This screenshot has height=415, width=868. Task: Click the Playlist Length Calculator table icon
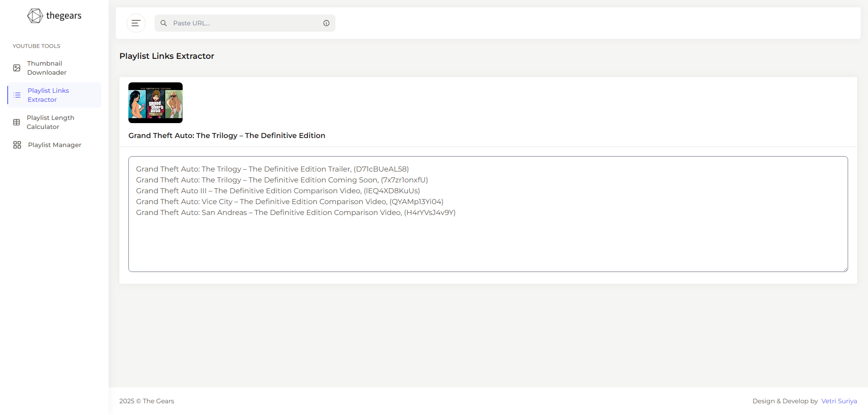17,122
